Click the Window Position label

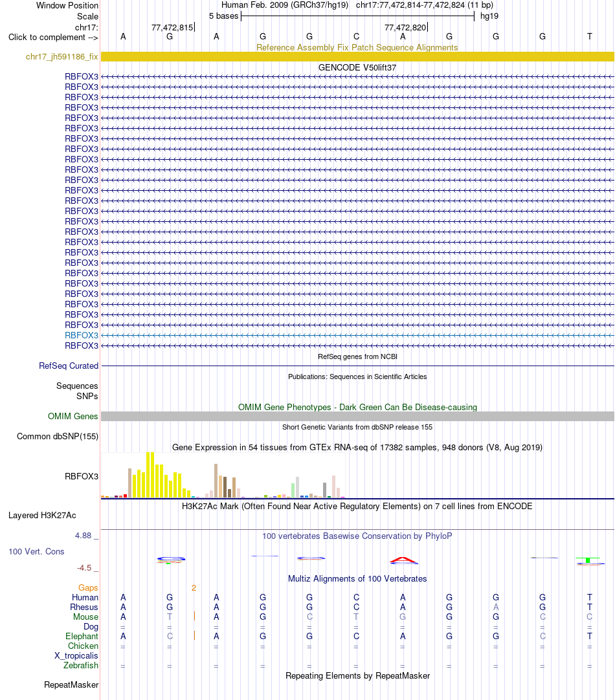click(67, 5)
